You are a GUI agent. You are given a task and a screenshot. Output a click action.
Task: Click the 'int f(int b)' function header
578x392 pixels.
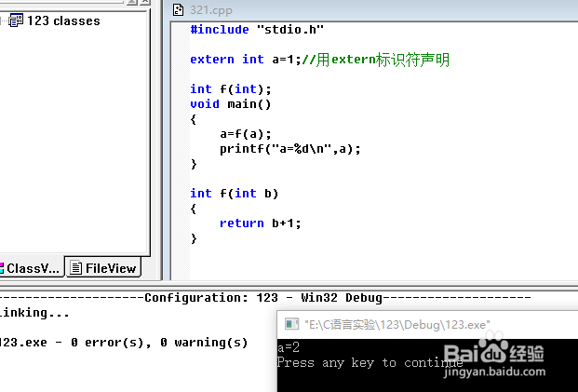click(235, 194)
